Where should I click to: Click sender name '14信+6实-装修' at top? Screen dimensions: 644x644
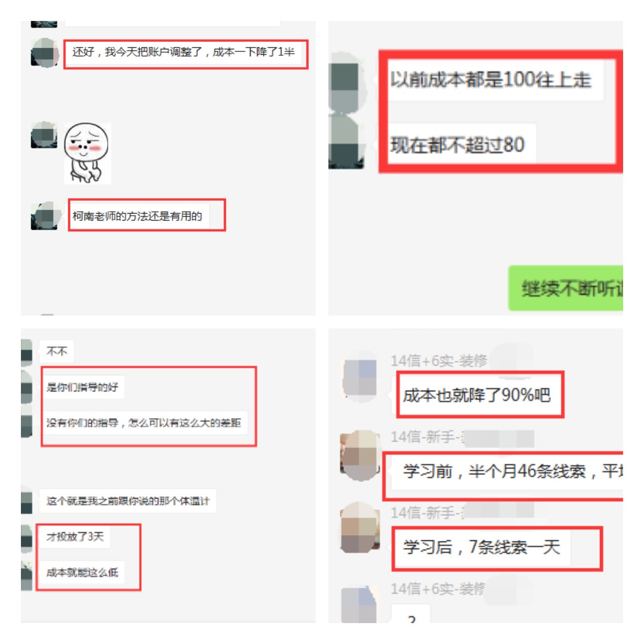tap(439, 361)
